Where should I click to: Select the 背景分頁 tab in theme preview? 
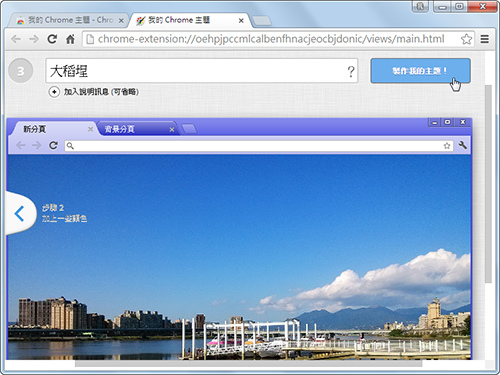[137, 129]
